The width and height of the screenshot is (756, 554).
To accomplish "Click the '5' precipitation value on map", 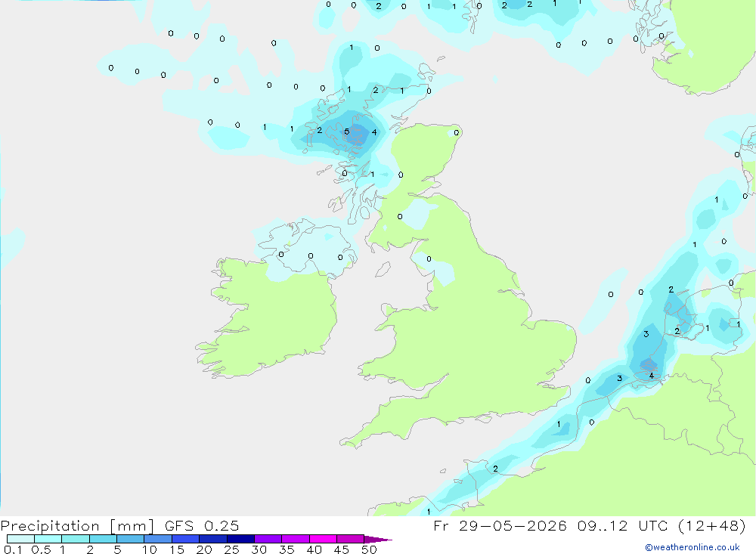I will click(x=347, y=132).
